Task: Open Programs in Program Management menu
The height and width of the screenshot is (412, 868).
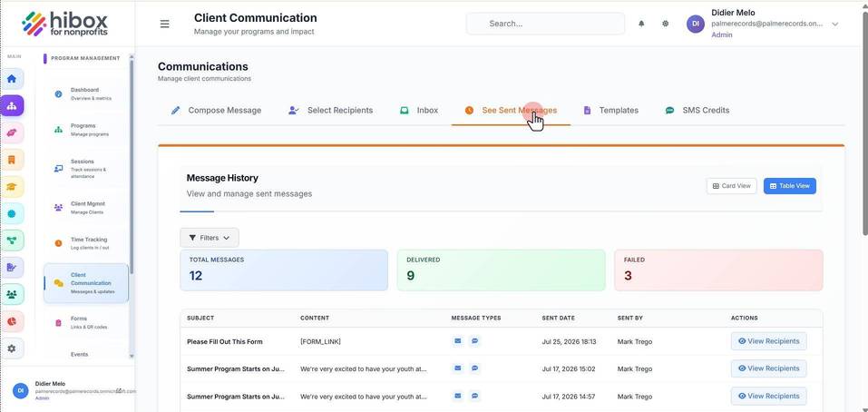Action: click(x=86, y=130)
